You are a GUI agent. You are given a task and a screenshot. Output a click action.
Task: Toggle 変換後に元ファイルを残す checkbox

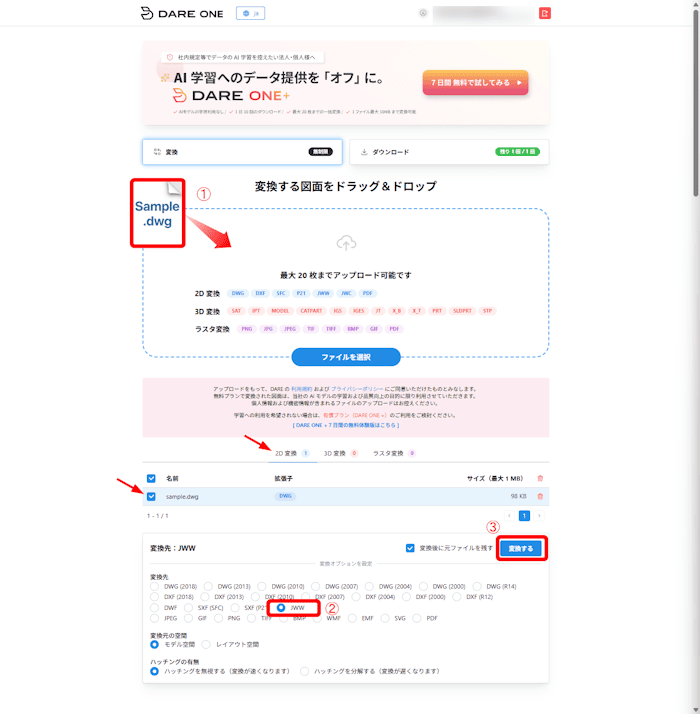click(410, 548)
